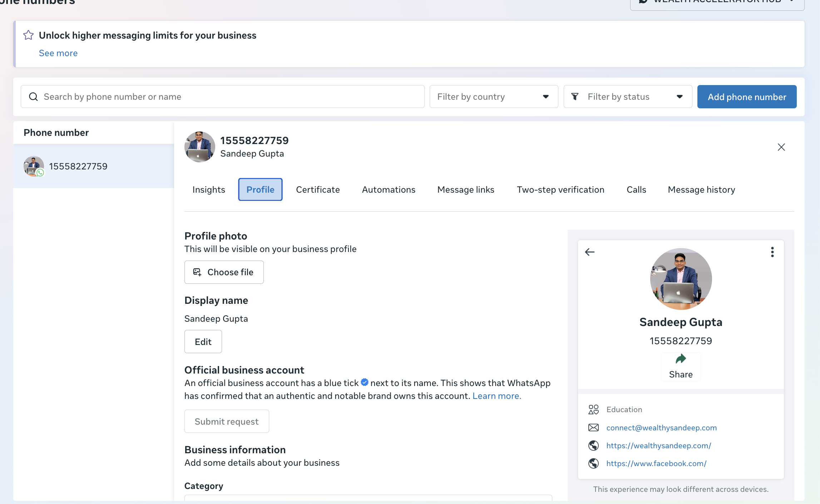
Task: Switch to the Insights tab
Action: click(x=209, y=189)
